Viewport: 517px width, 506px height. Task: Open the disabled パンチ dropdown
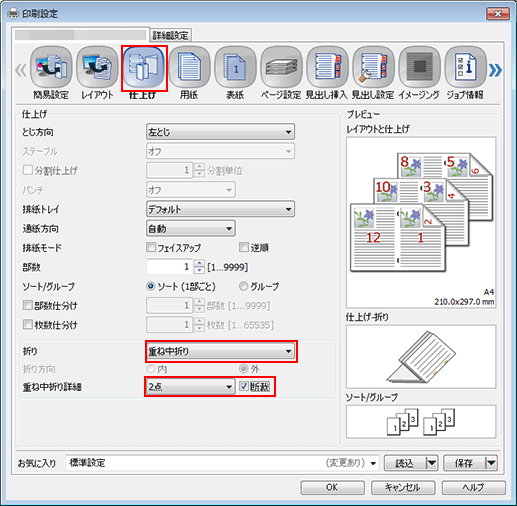[191, 190]
